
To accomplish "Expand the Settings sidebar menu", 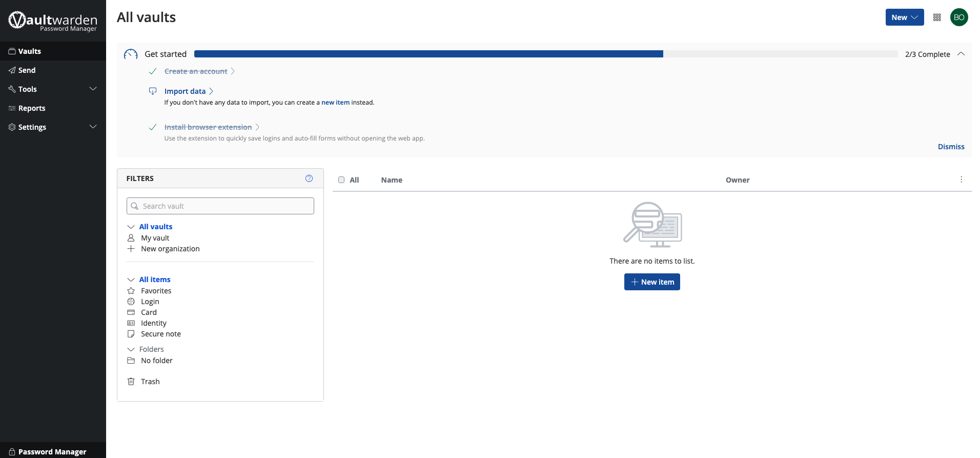I will 93,127.
